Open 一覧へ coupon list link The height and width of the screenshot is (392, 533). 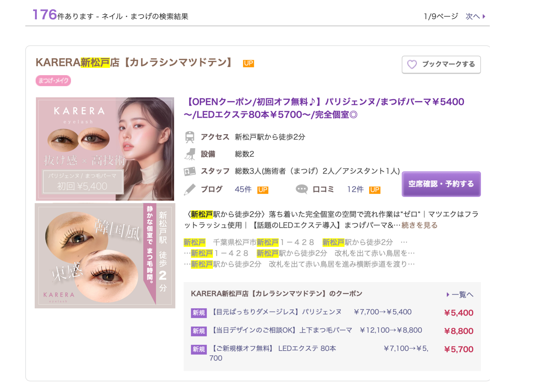(x=460, y=294)
